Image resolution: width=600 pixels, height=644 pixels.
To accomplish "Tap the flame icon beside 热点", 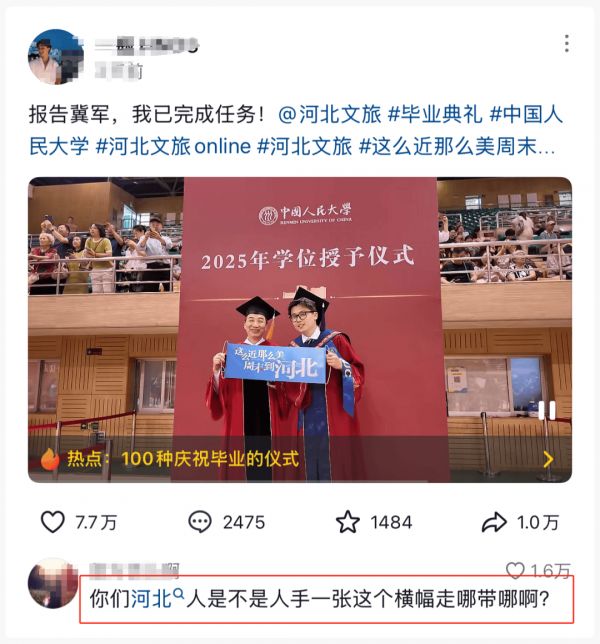I will pos(50,458).
